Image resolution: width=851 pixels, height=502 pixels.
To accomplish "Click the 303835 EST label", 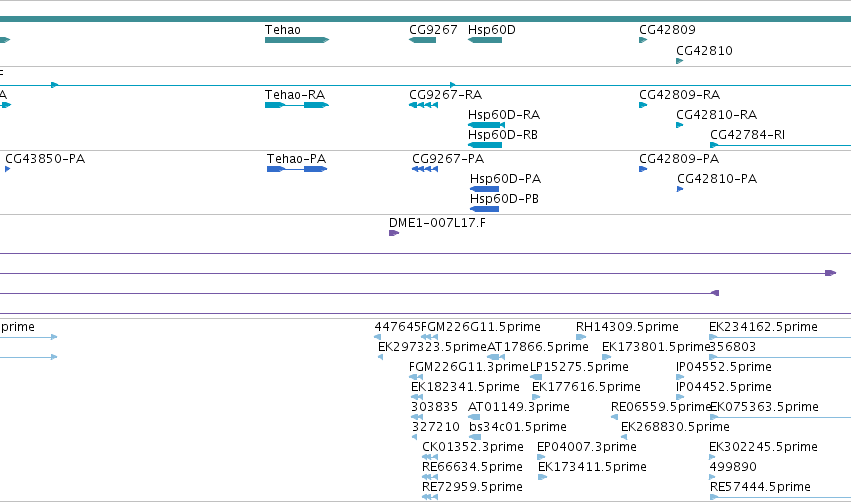I will [x=434, y=407].
